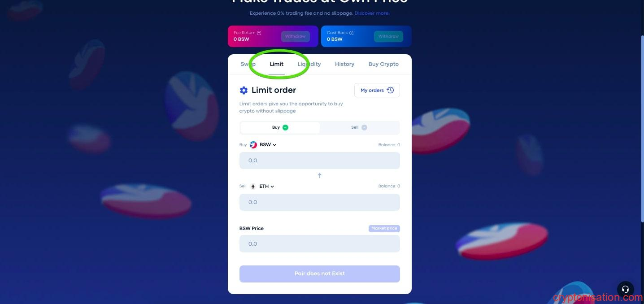
Task: Switch to the Sell order toggle
Action: 359,127
